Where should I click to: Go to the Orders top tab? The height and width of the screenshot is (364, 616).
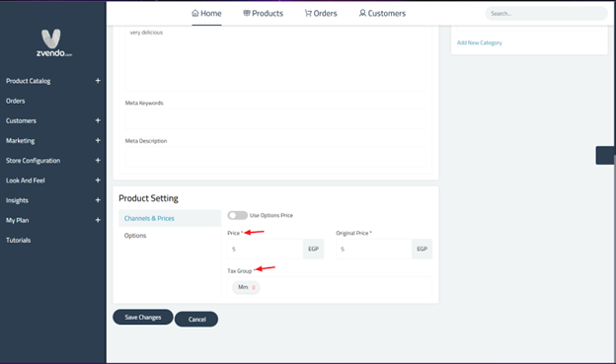coord(321,14)
